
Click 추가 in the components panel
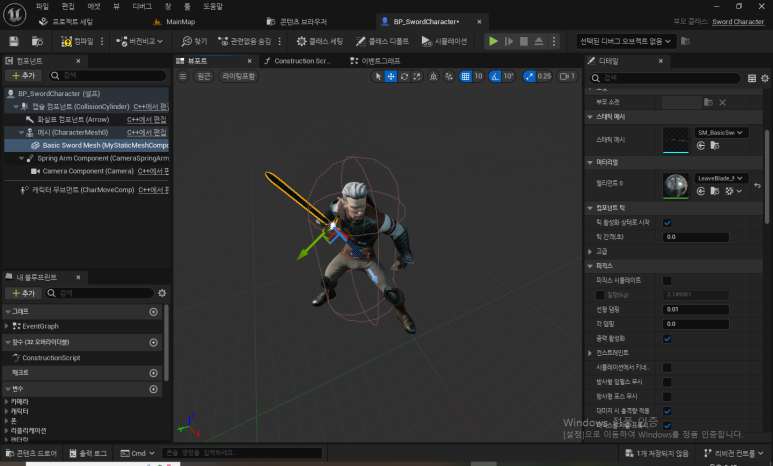tap(24, 75)
